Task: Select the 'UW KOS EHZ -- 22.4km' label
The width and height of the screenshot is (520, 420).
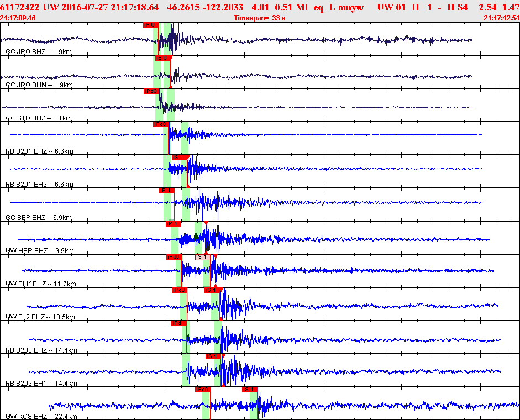Action: [41, 417]
